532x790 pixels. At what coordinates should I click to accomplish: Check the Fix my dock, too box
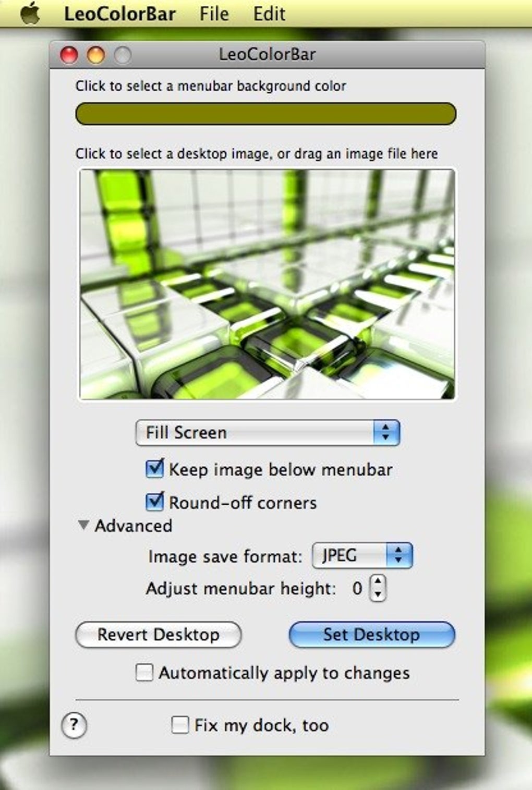tap(180, 724)
